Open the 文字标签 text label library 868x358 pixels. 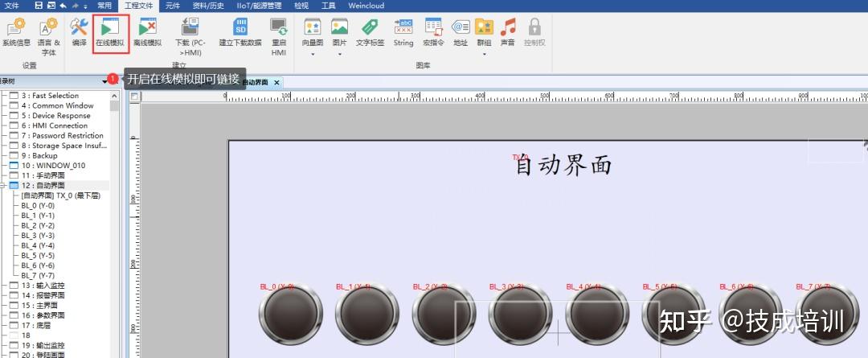[x=370, y=33]
